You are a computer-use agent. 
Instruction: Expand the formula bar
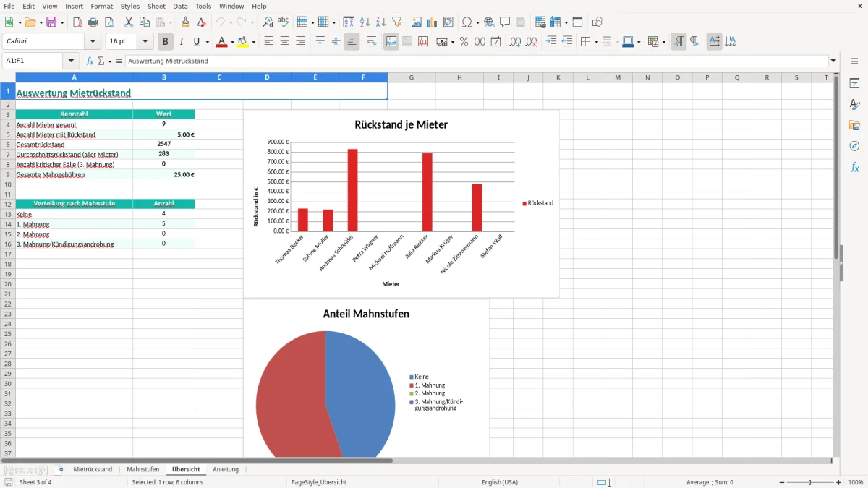pos(833,61)
